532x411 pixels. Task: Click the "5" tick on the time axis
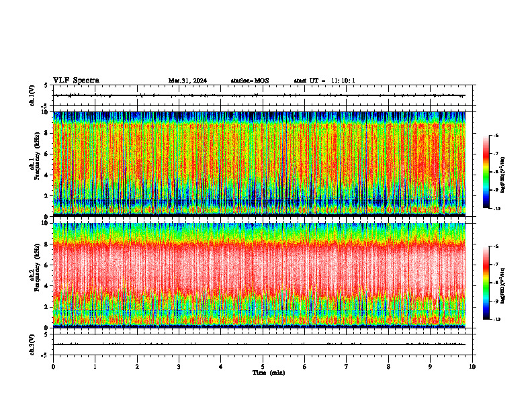(x=263, y=367)
